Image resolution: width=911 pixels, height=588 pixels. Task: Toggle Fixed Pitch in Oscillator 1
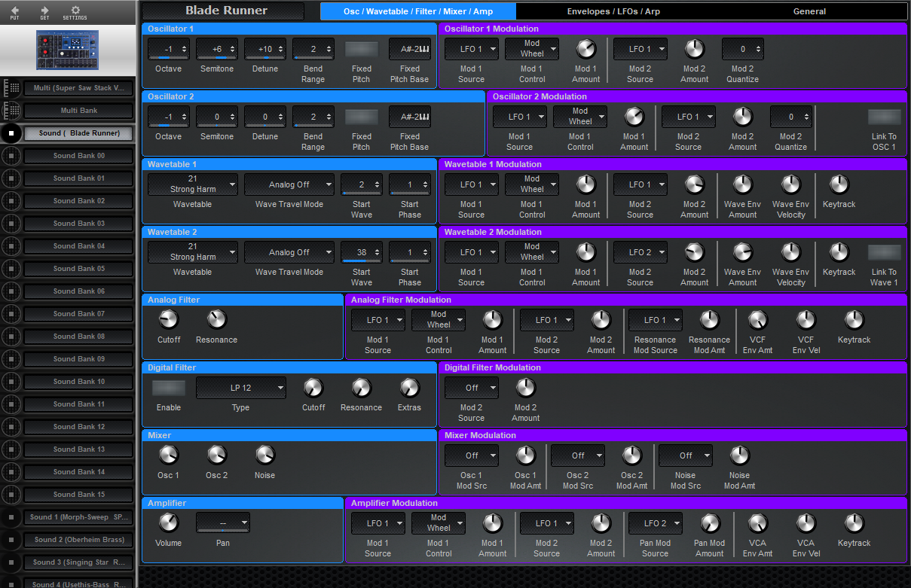(361, 49)
